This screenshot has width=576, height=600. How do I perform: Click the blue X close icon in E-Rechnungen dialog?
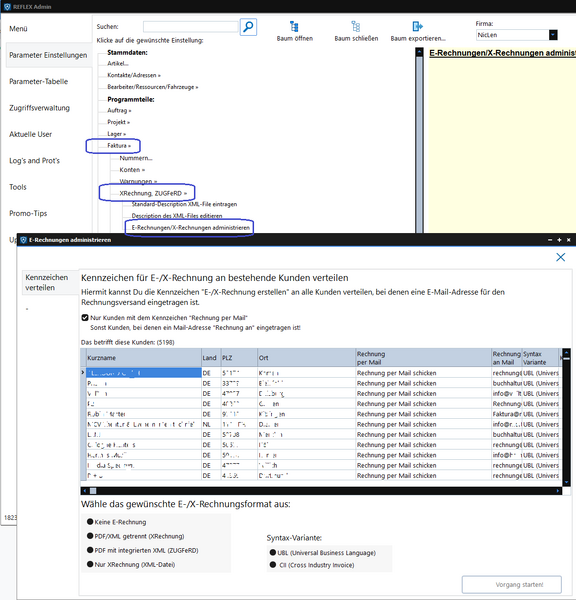(x=561, y=257)
